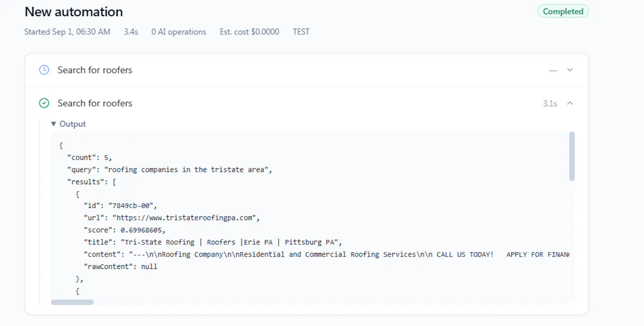Click the "count": 5 line
This screenshot has height=326, width=644.
click(x=89, y=158)
